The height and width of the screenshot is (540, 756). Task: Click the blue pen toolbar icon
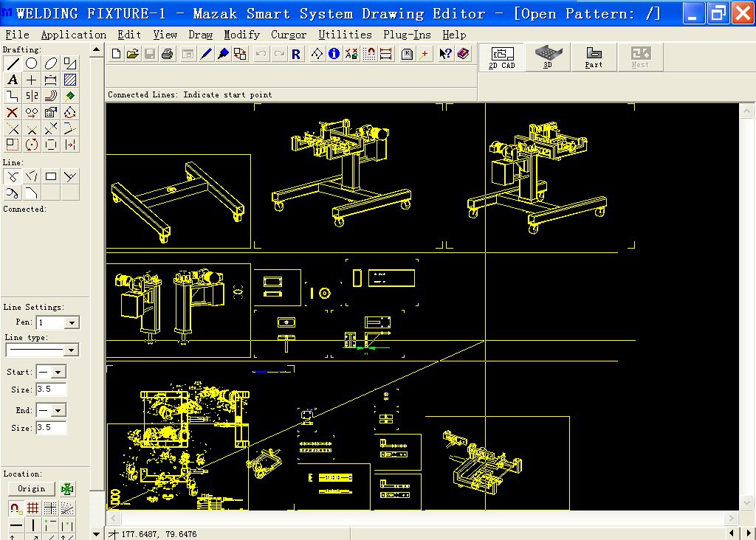tap(206, 54)
